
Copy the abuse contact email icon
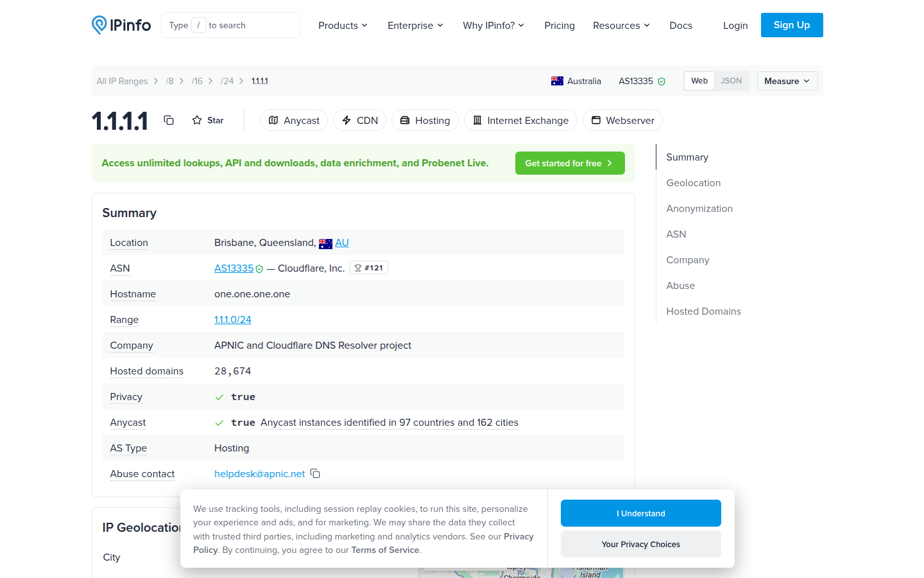point(315,473)
